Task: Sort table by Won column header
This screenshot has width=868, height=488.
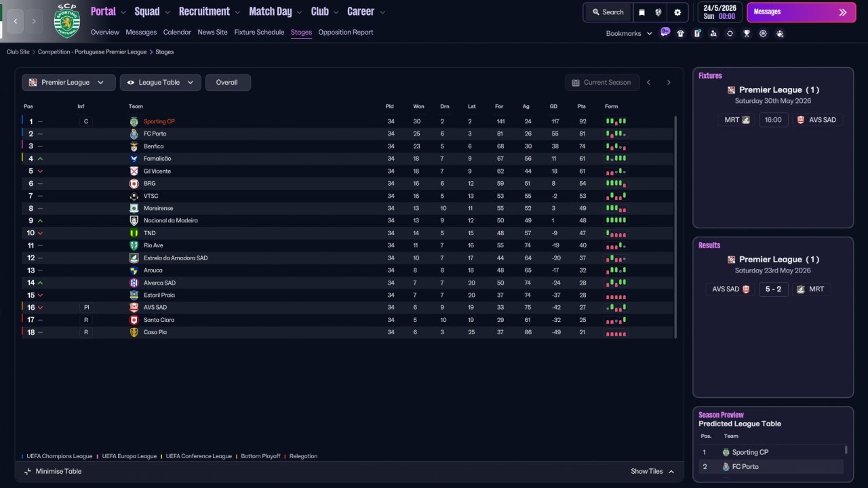Action: (x=418, y=106)
